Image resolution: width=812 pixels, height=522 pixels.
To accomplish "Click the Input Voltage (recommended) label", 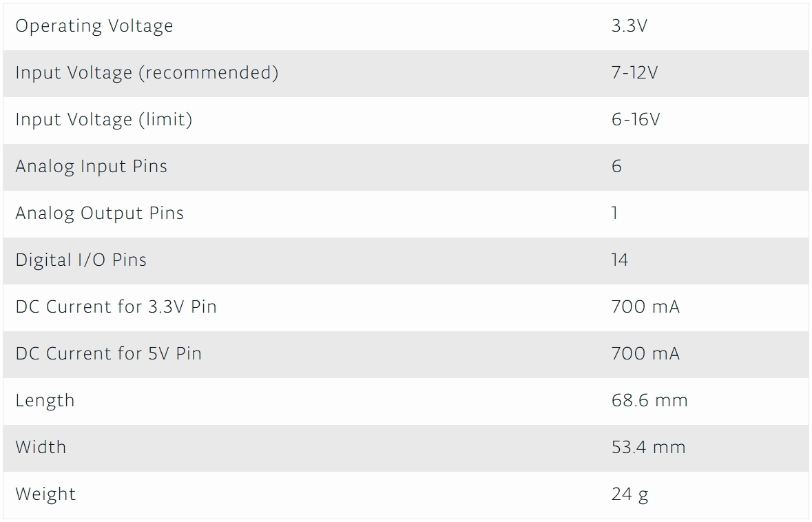I will click(x=147, y=73).
